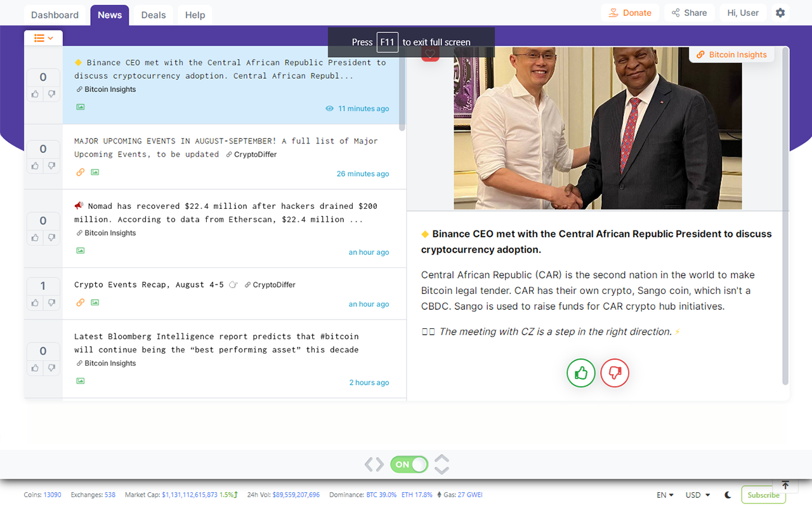Click the article panel scrollbar
The width and height of the screenshot is (812, 508).
pyautogui.click(x=785, y=216)
